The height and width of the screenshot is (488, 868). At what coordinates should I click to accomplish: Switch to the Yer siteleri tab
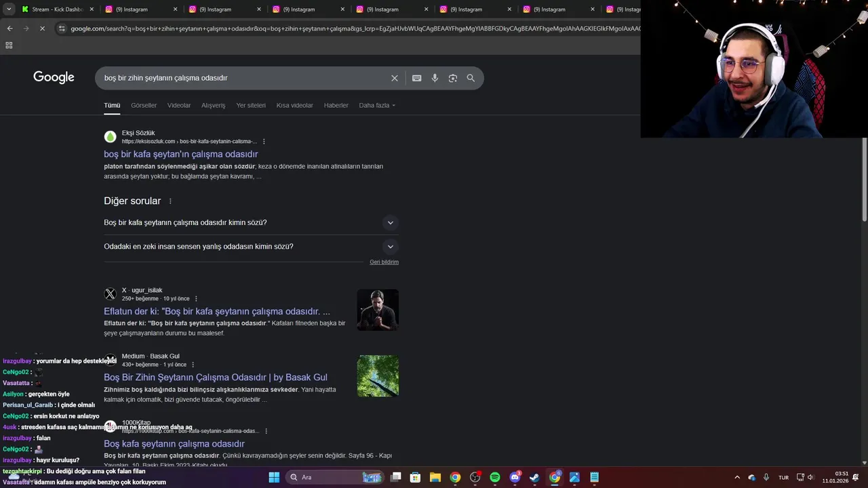point(251,105)
